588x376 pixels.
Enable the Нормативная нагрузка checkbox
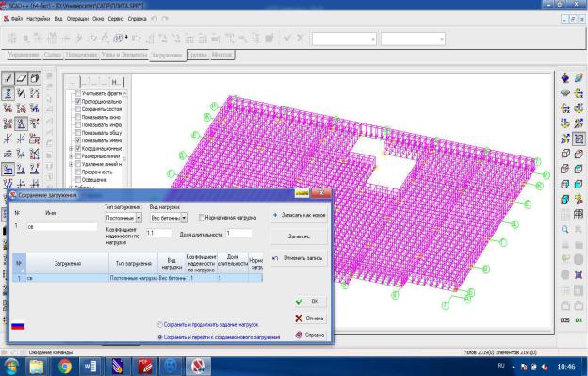tap(202, 217)
